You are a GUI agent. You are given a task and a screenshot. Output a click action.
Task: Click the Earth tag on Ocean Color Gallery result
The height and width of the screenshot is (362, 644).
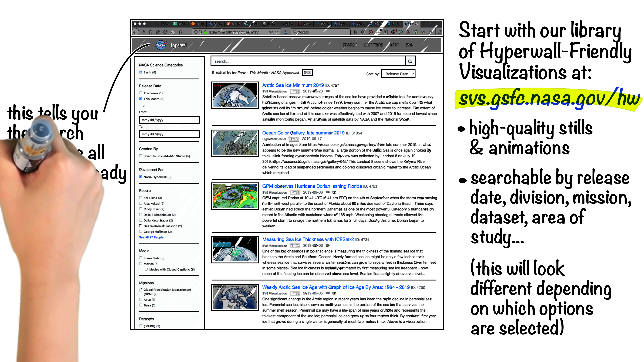(x=294, y=139)
